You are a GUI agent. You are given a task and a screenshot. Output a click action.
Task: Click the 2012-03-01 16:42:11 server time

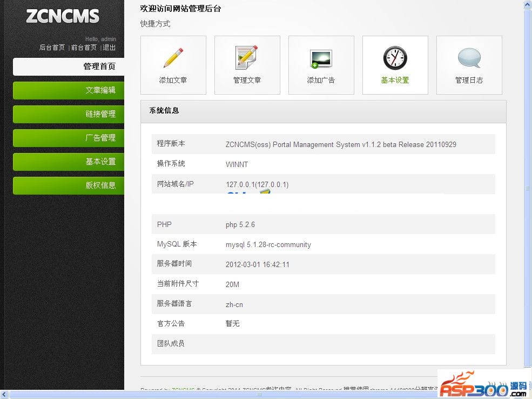(258, 264)
